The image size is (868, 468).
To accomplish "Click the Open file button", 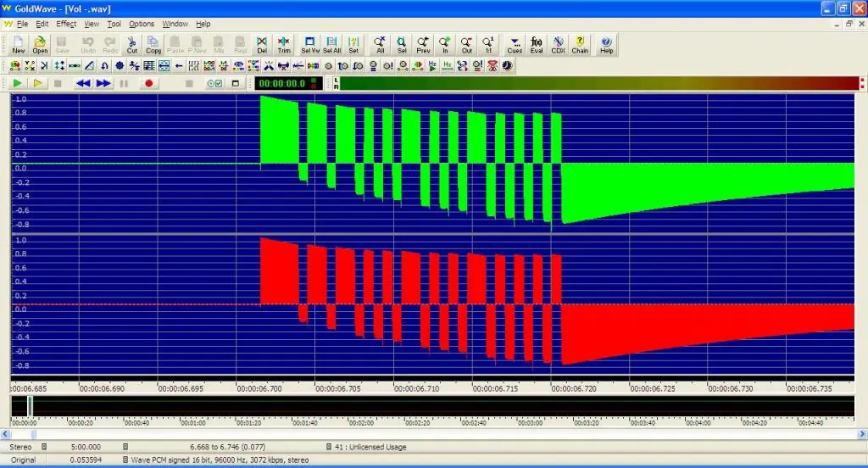I will tap(40, 45).
